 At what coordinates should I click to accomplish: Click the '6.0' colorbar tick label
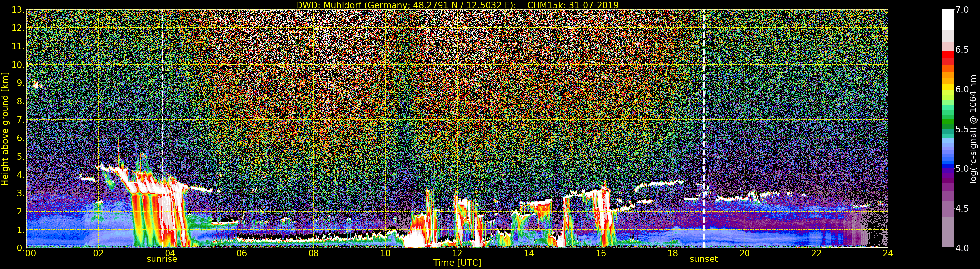tap(962, 89)
